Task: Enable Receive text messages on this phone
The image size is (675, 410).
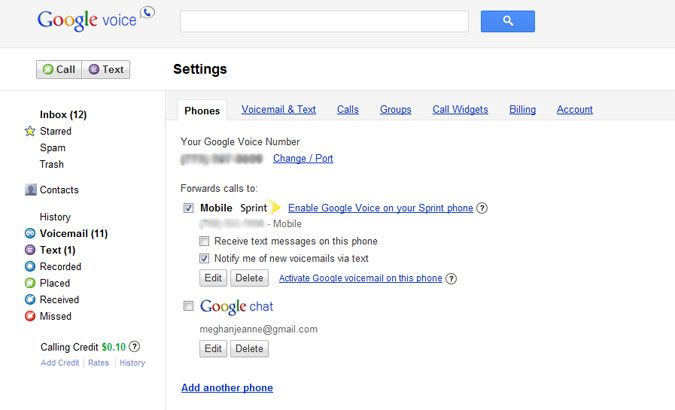Action: tap(204, 241)
